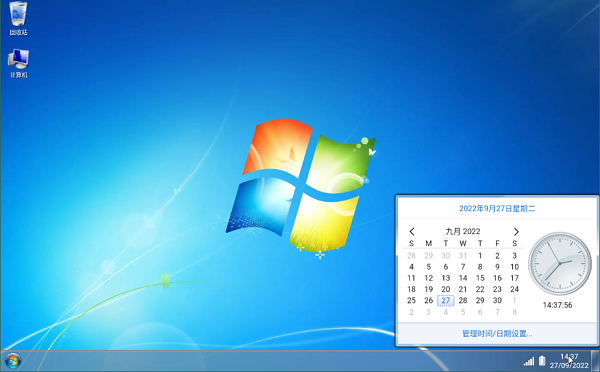Click the analog clock face
Viewport: 600px width, 372px height.
[560, 263]
